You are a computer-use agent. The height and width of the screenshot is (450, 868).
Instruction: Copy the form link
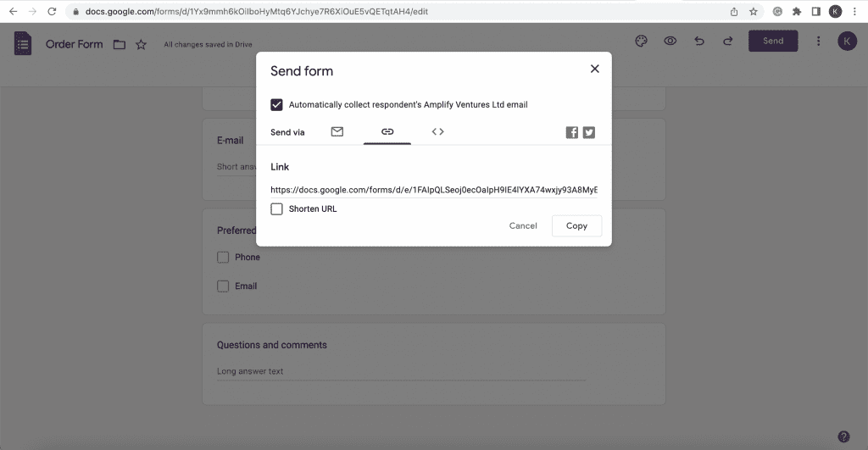click(576, 225)
